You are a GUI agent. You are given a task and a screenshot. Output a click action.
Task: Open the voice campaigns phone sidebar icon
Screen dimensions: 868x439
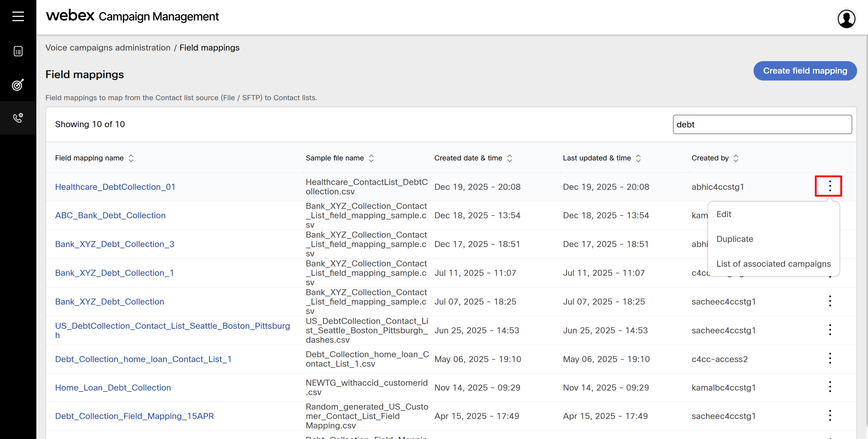coord(18,117)
